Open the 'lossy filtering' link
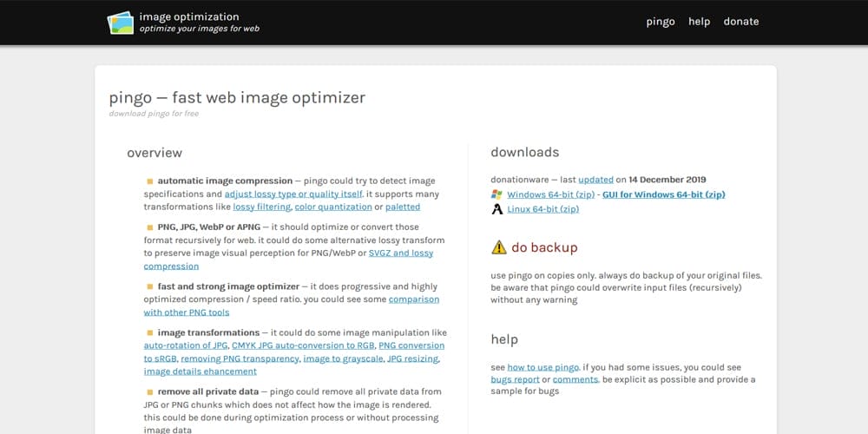The height and width of the screenshot is (434, 868). [262, 207]
